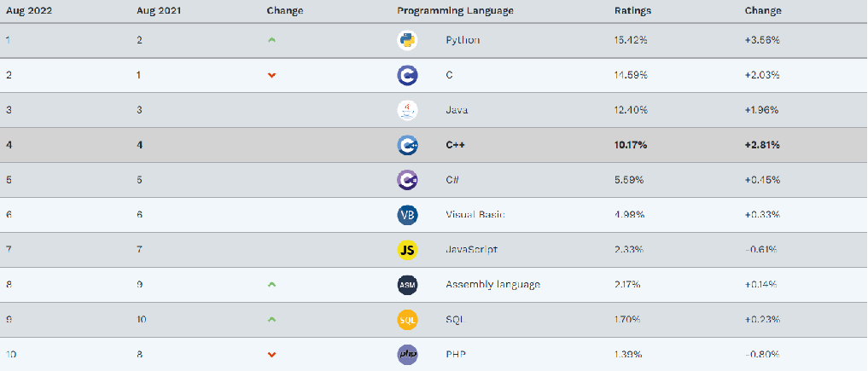Screen dimensions: 868x371
Task: Click the orange SQL icon
Action: tap(407, 320)
